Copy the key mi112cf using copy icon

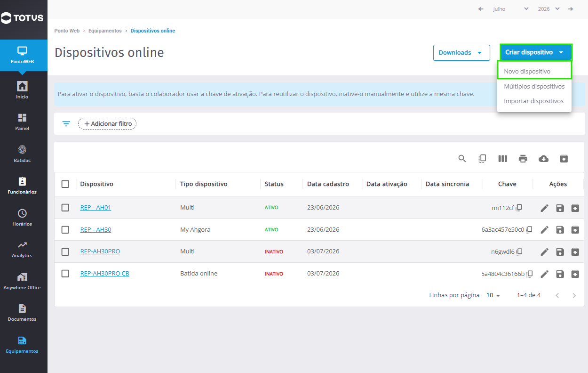519,208
